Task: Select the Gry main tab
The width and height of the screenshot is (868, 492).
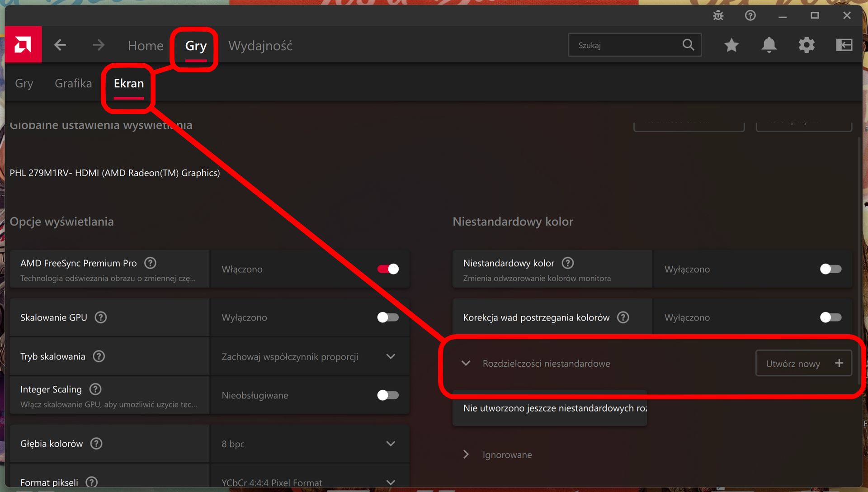Action: pyautogui.click(x=196, y=46)
